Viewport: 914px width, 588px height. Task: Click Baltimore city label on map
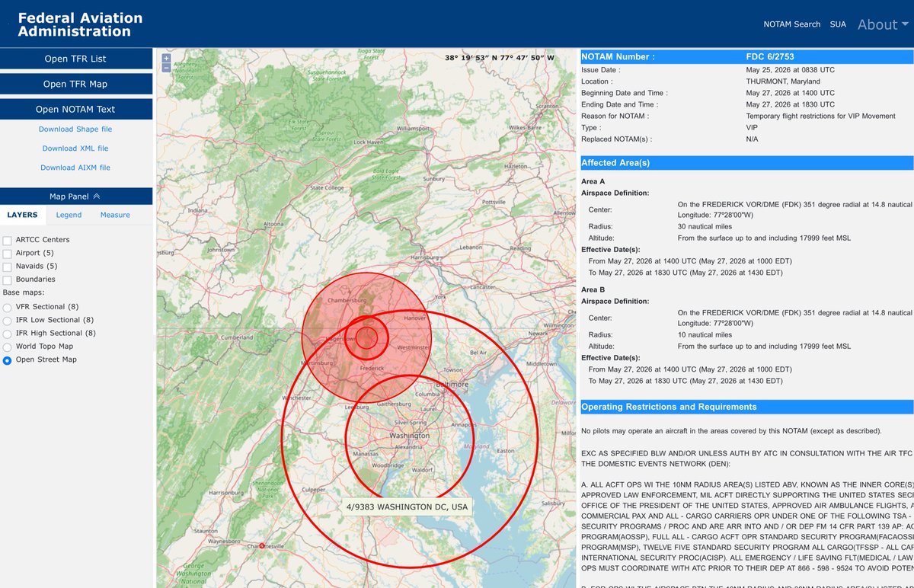452,385
